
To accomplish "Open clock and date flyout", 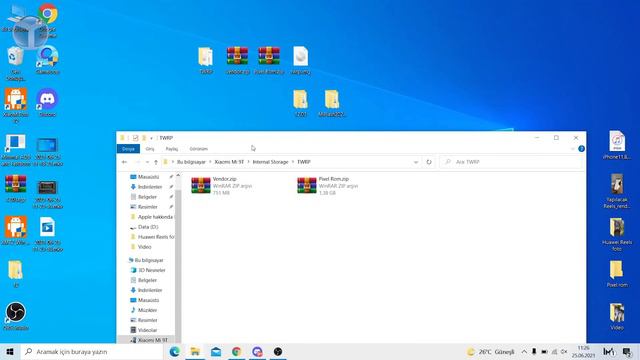I will [584, 352].
